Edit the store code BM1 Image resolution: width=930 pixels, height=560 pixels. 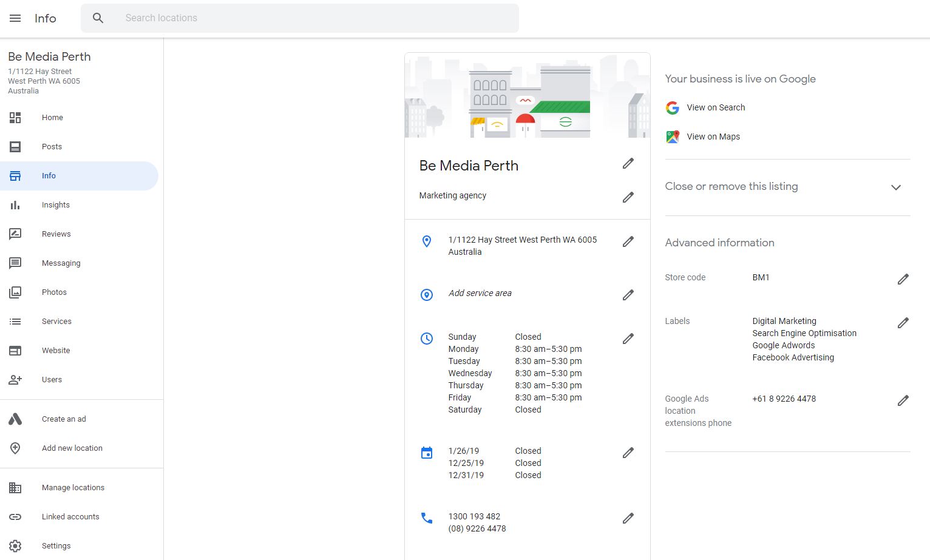tap(903, 279)
